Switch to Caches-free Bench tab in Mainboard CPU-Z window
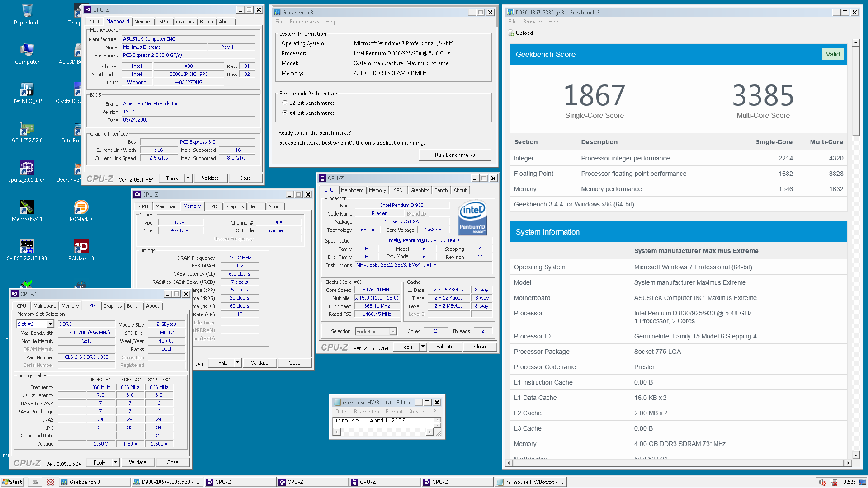Screen dimensions: 868x488 pos(206,22)
